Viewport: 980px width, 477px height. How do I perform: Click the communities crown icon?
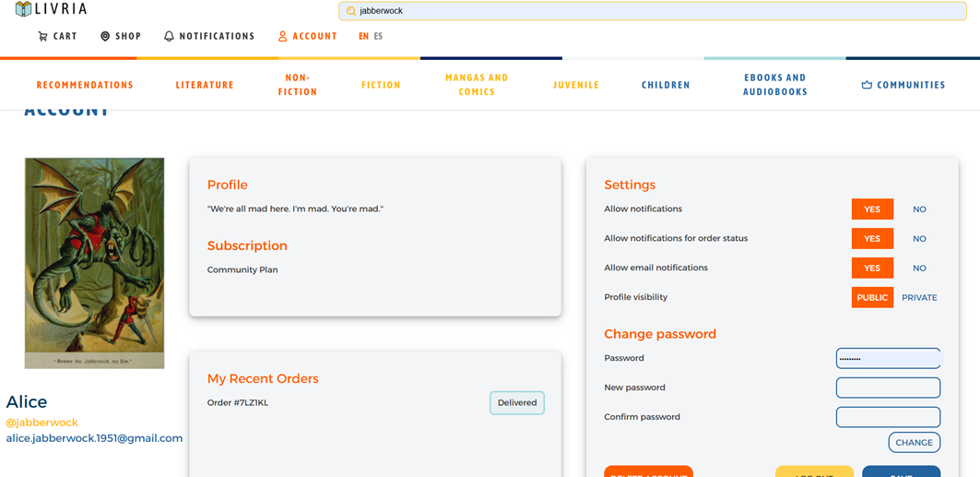click(x=867, y=85)
